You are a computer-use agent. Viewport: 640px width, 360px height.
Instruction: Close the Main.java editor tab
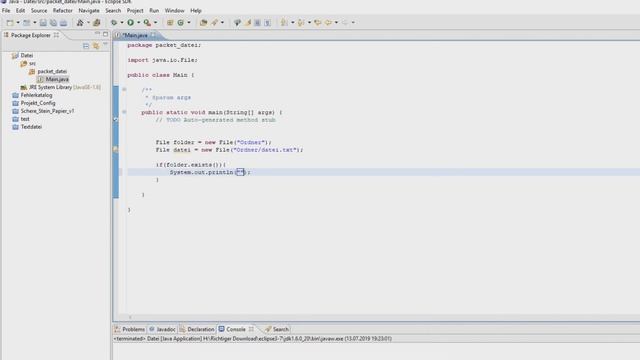point(153,36)
